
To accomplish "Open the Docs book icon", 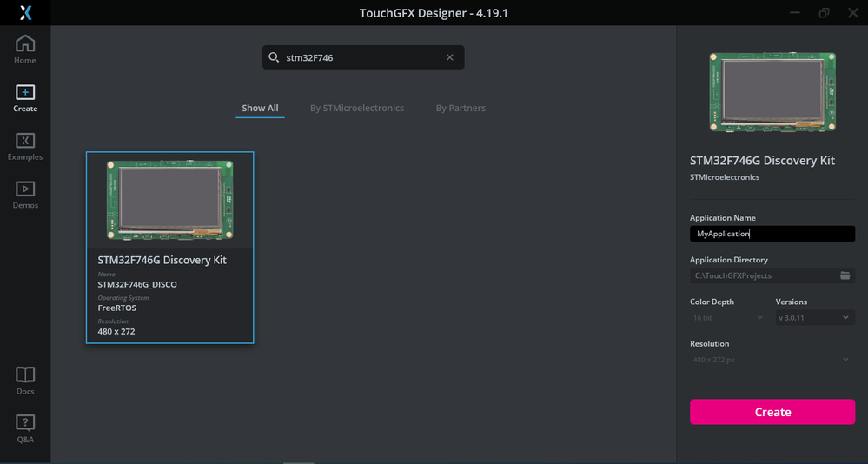I will pos(25,375).
